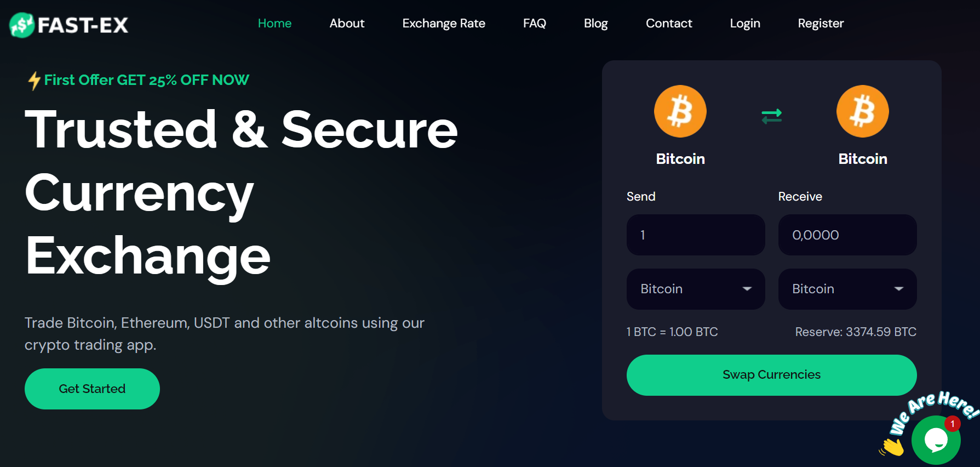Click the left Bitcoin coin icon

680,111
